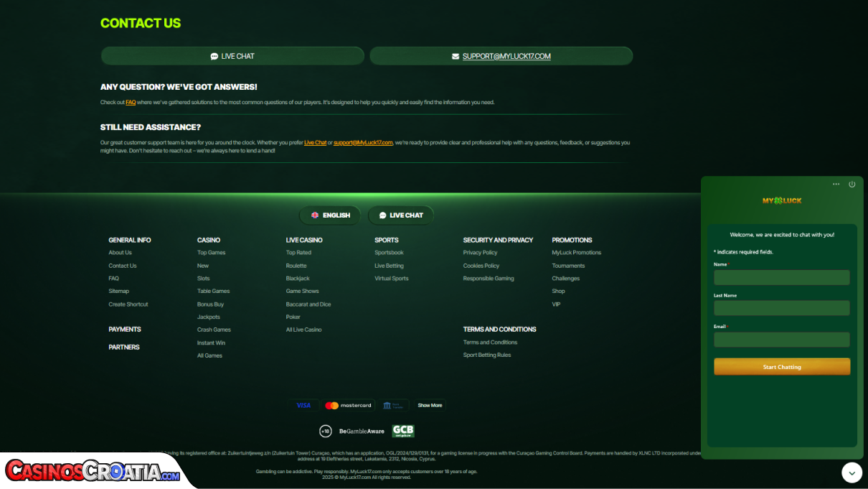The width and height of the screenshot is (868, 489).
Task: Click the Start Chatting button
Action: tap(782, 367)
